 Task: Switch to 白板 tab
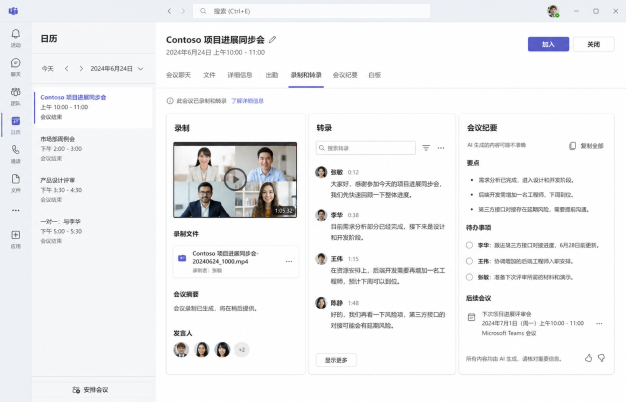375,75
